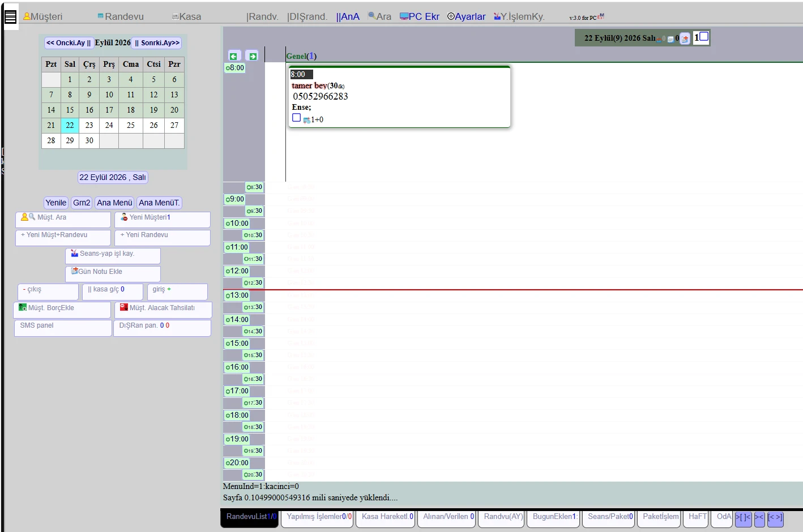Go to next month with Sonrki.Ay>>
The image size is (803, 532).
click(x=157, y=43)
